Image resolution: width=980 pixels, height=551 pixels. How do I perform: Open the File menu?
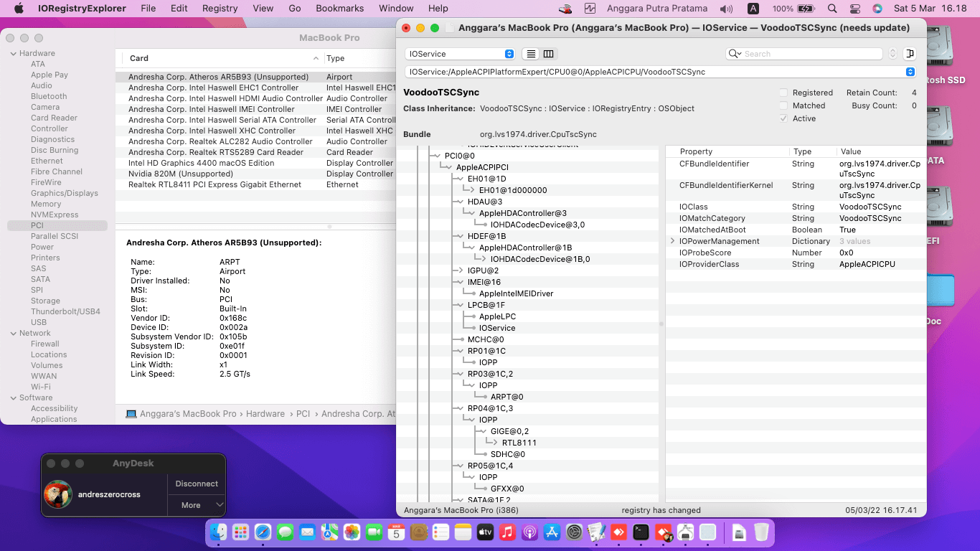pyautogui.click(x=149, y=9)
